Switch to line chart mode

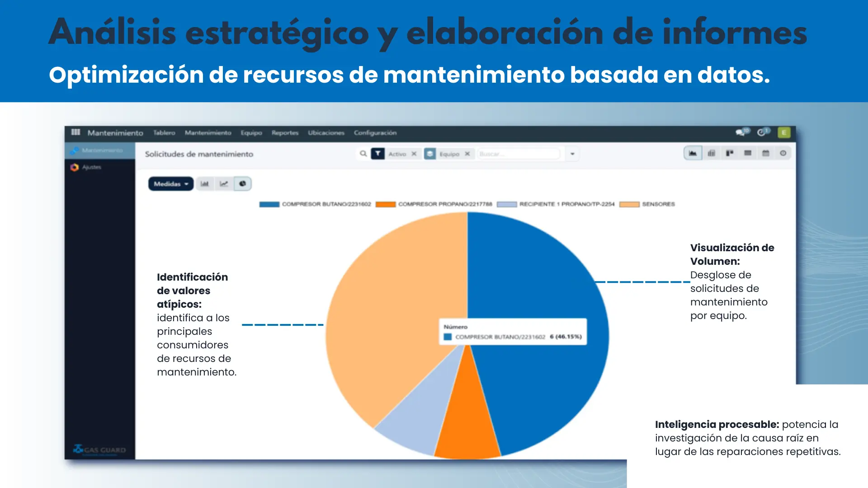click(224, 184)
